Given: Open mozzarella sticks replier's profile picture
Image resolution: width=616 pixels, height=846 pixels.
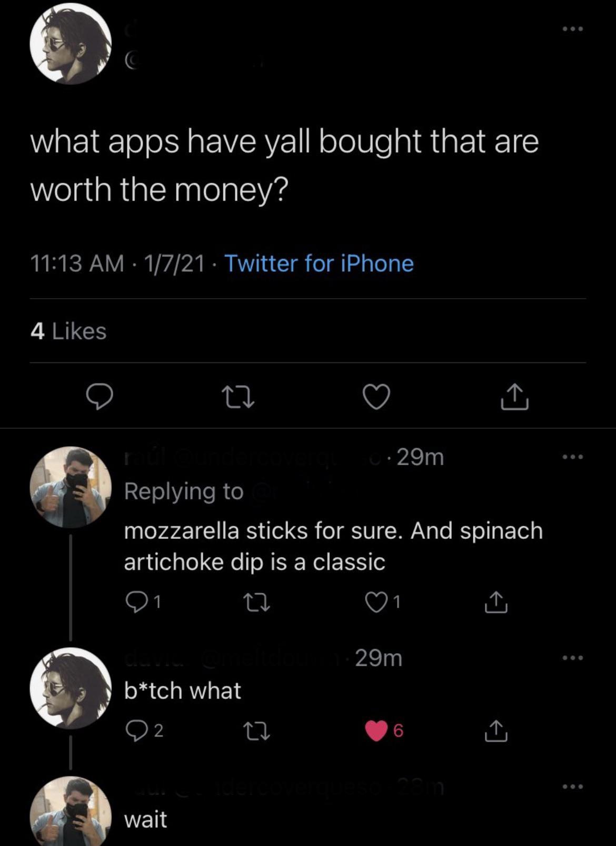Looking at the screenshot, I should 71,487.
